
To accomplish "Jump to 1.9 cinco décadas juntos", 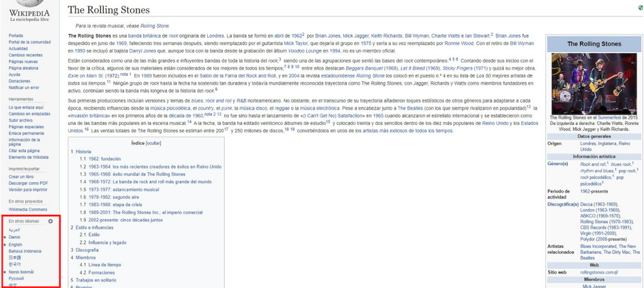I will 121,220.
